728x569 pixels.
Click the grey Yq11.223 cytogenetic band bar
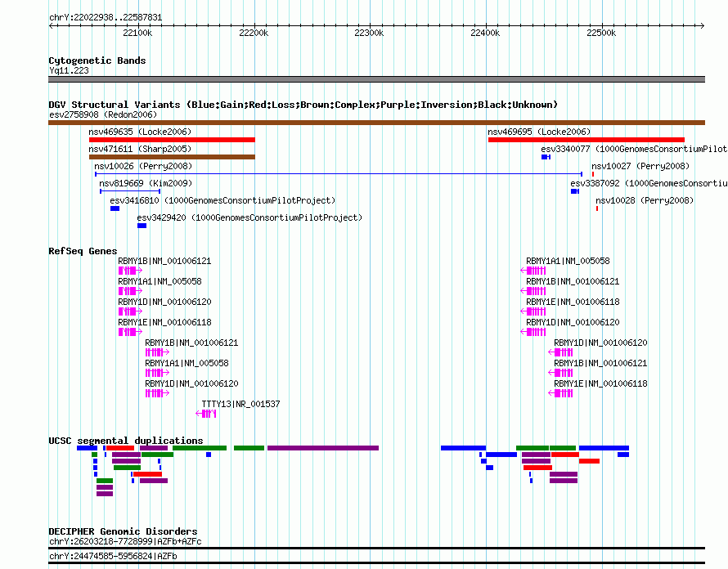click(x=376, y=79)
